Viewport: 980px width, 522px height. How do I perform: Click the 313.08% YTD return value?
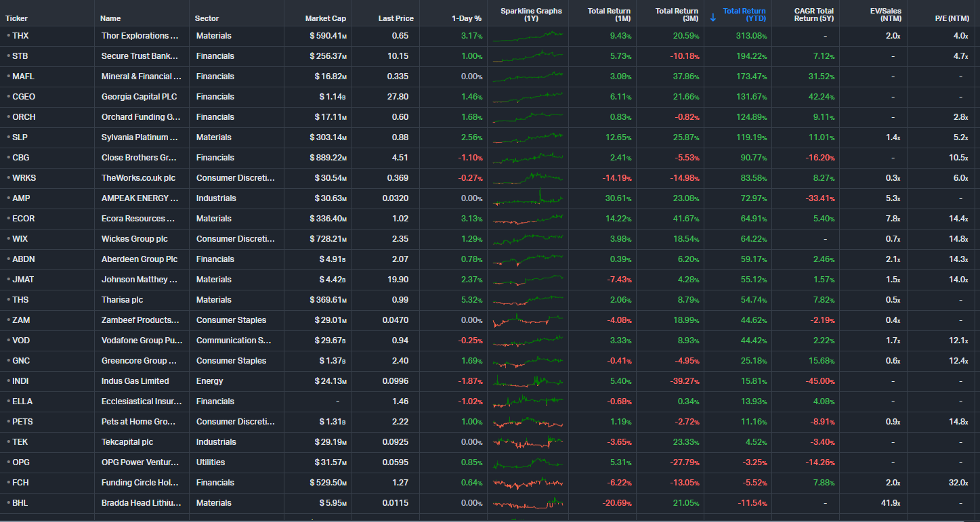[x=751, y=36]
